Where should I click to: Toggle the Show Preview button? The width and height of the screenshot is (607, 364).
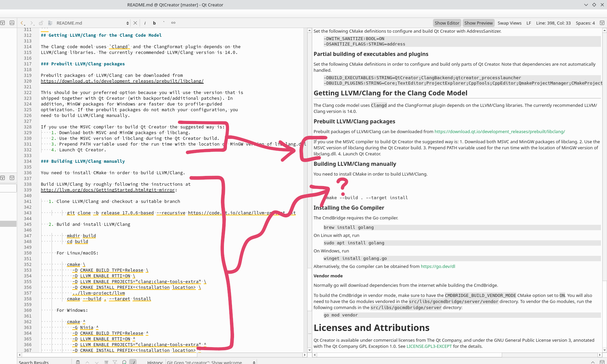pos(478,23)
